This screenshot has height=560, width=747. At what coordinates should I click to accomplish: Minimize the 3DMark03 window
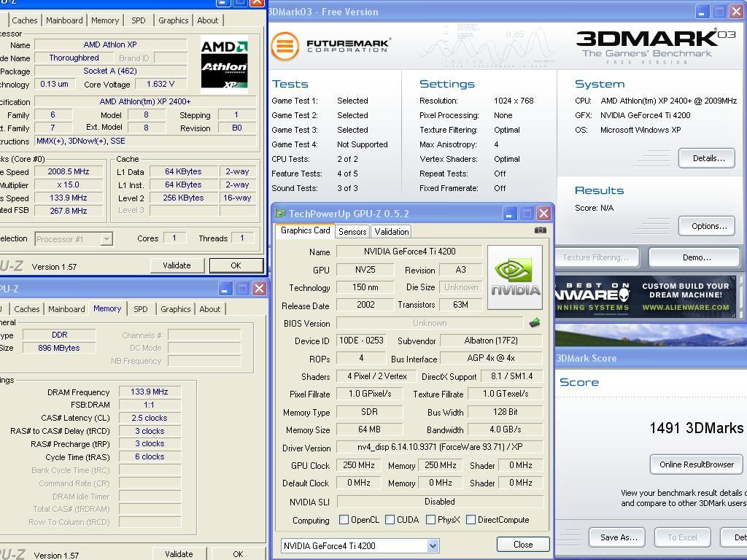pos(703,12)
